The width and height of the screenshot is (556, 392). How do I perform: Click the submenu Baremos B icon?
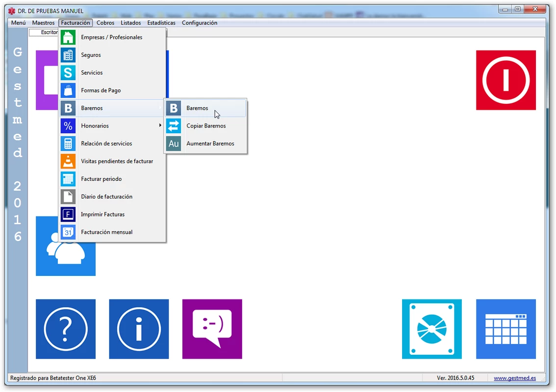point(174,108)
